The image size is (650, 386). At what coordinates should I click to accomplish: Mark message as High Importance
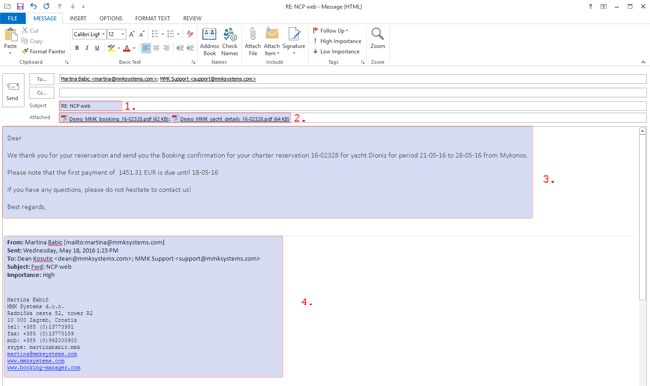(x=337, y=41)
